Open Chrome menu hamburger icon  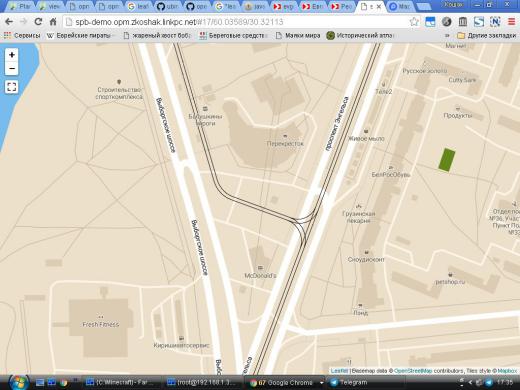point(511,22)
